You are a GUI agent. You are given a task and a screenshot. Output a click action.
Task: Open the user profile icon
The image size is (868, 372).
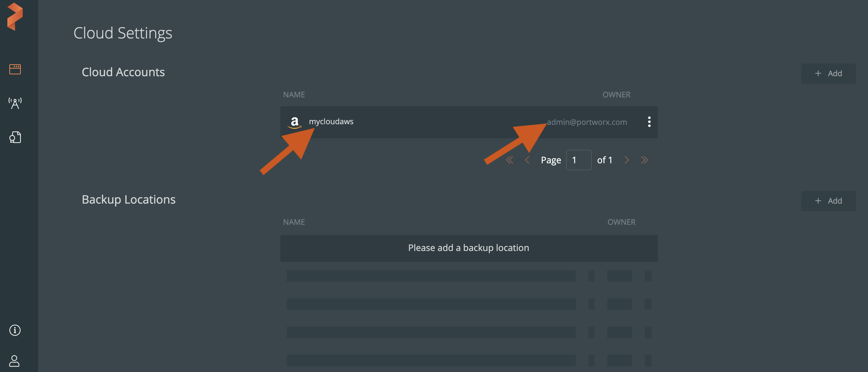point(14,361)
